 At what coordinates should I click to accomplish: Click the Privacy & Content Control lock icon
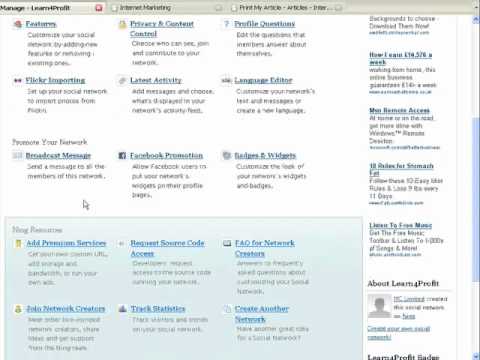coord(122,24)
